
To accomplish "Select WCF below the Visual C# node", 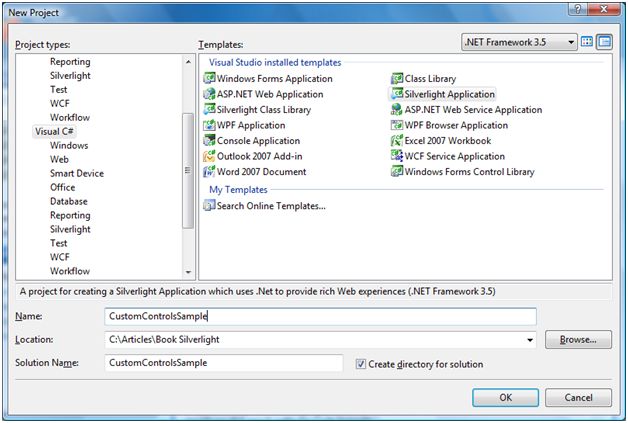I will [60, 257].
